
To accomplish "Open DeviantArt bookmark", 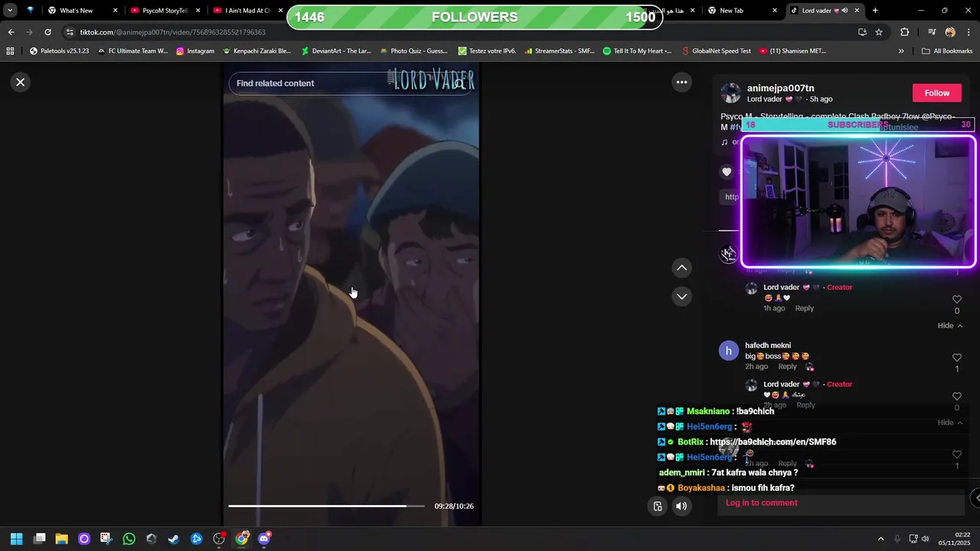I will 335,51.
